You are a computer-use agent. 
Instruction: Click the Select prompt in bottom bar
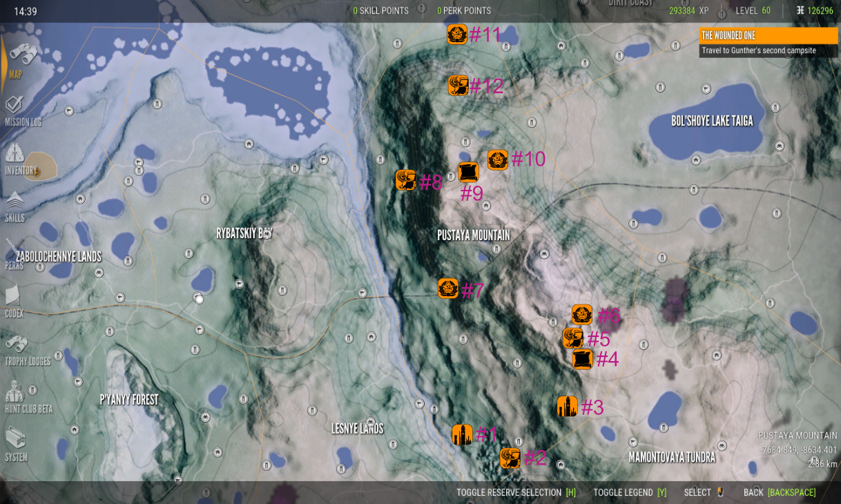[x=704, y=492]
